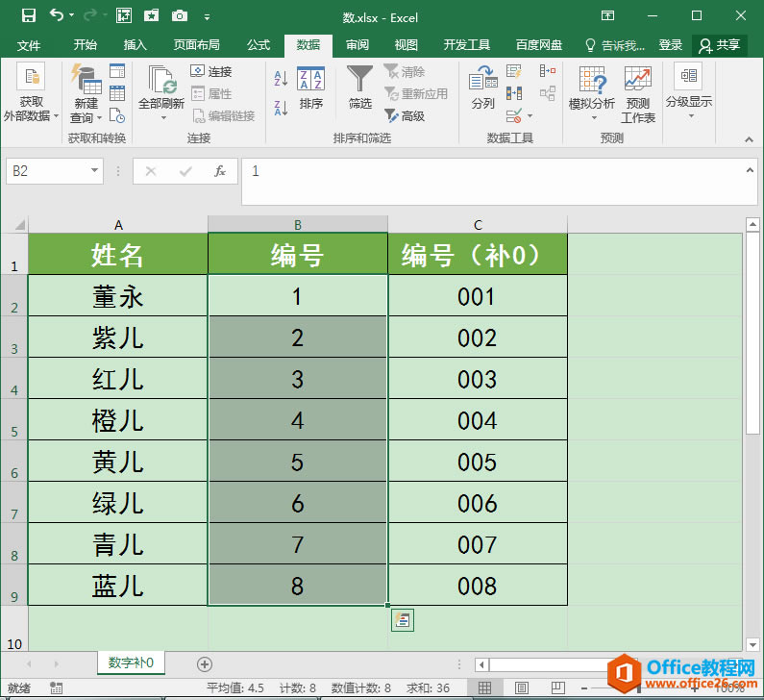Switch to Developer (开发工具) tab
The width and height of the screenshot is (764, 700).
466,45
